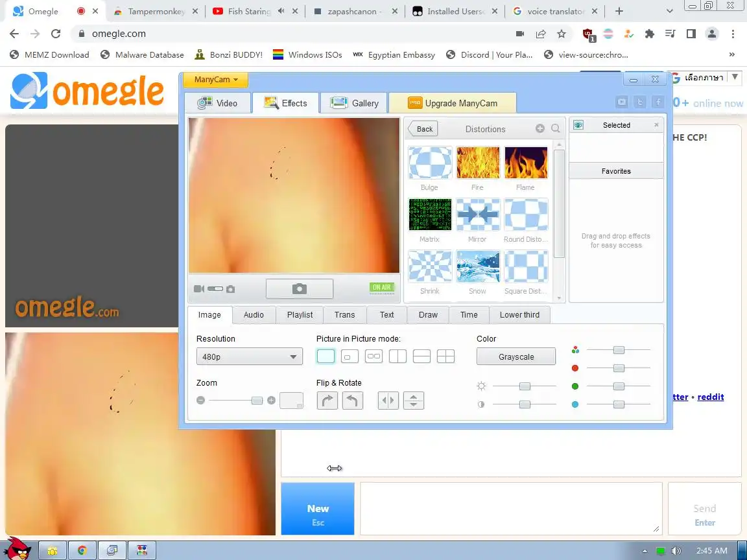The image size is (747, 560).
Task: Pick the Round Distortion effect
Action: click(526, 215)
